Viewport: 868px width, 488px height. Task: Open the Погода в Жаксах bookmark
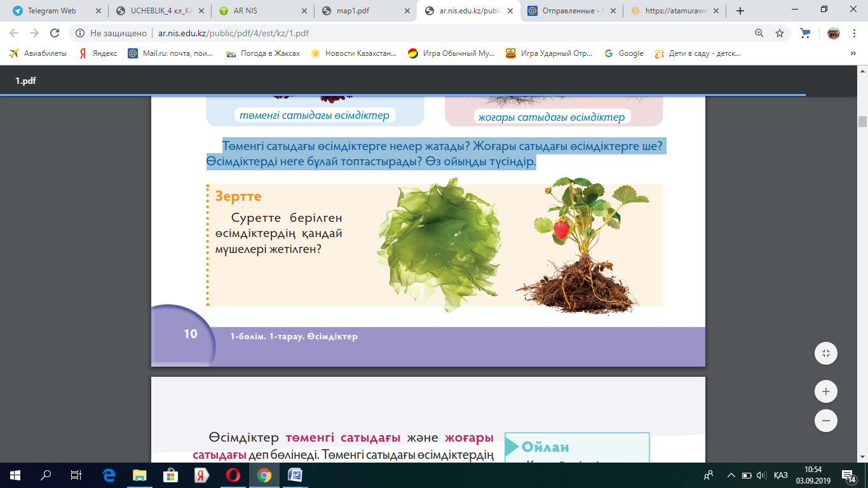pos(262,54)
